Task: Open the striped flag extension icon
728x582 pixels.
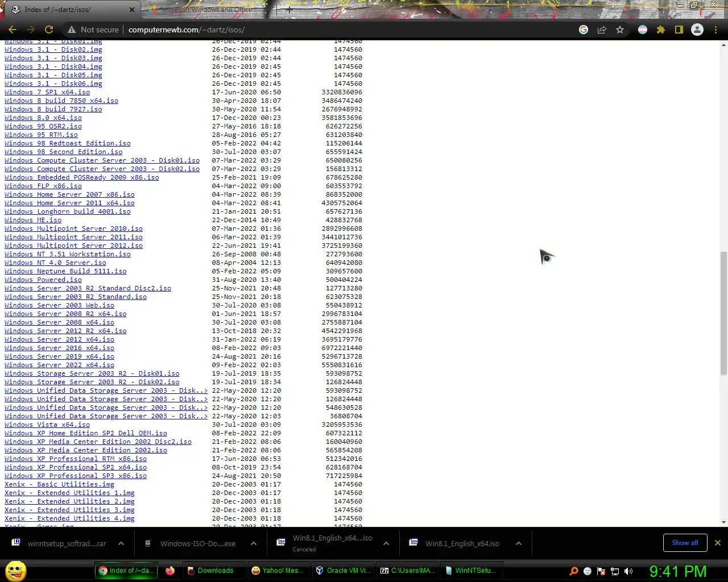Action: coord(643,30)
